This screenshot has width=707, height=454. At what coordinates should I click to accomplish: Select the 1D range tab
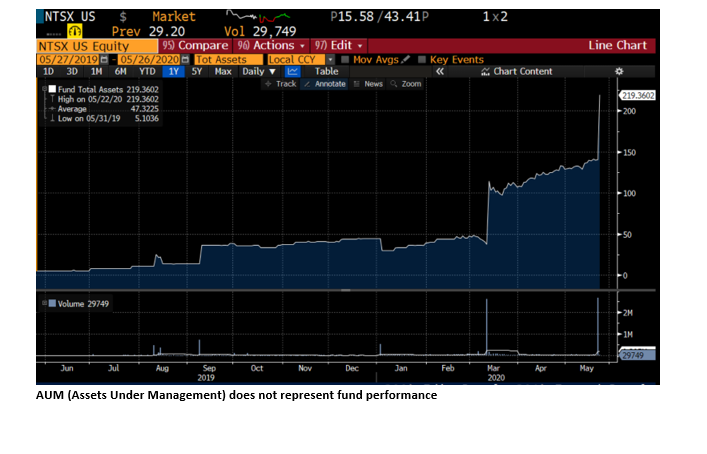(48, 71)
